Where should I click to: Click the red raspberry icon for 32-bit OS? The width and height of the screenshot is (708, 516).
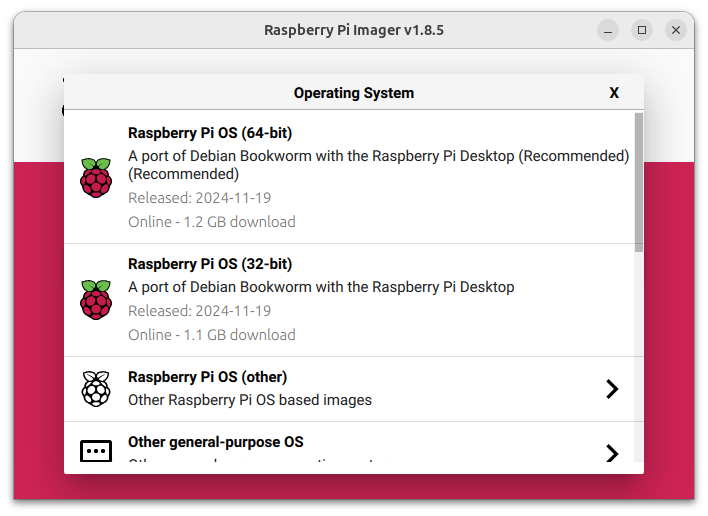tap(96, 299)
